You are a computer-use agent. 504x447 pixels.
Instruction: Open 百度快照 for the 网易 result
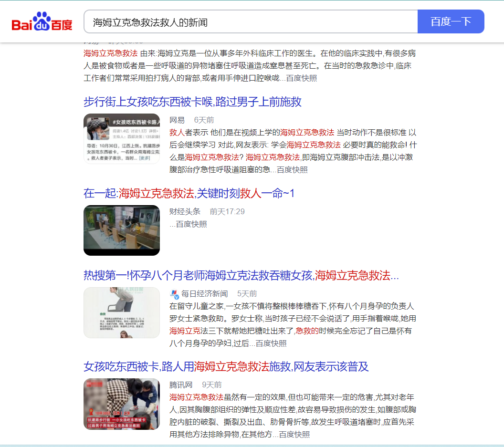(x=292, y=170)
